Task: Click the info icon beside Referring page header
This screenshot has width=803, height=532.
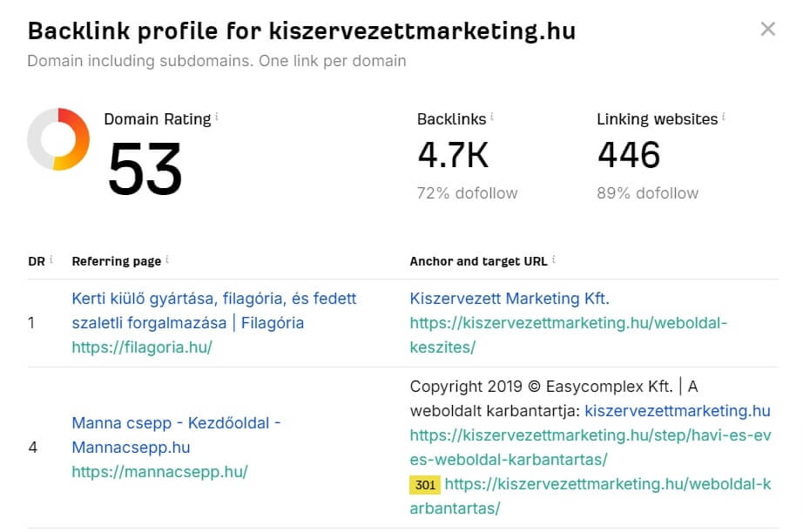Action: pyautogui.click(x=167, y=259)
